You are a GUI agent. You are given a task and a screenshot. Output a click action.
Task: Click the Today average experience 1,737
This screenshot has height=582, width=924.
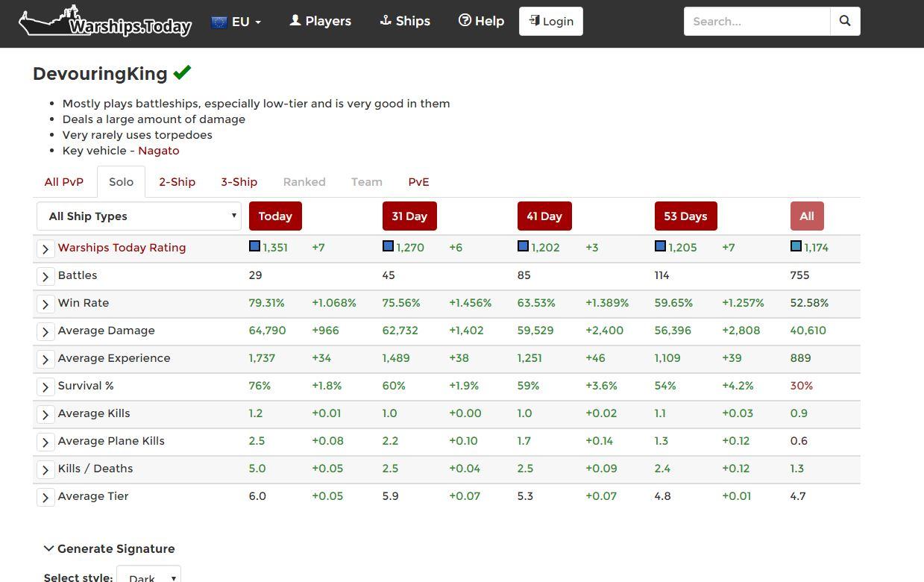pyautogui.click(x=263, y=357)
